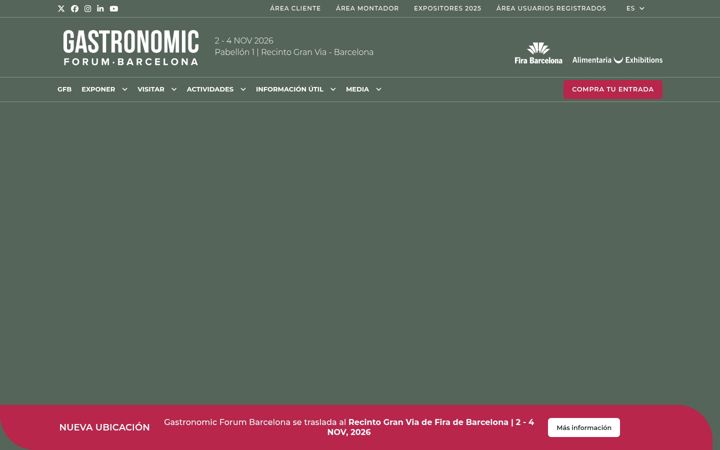This screenshot has width=720, height=450.
Task: Click the 2 - 4 NOV 2026 date text
Action: tap(244, 40)
